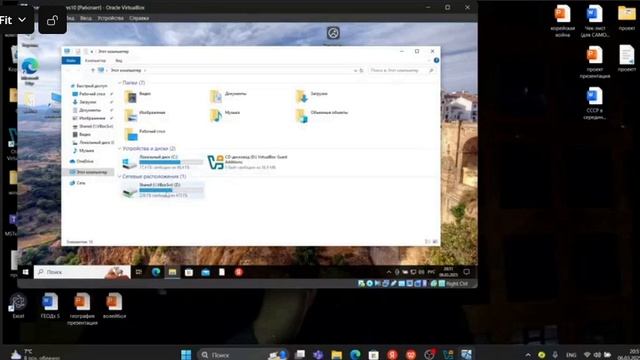
Task: Switch Explorer to details view
Action: tap(427, 242)
